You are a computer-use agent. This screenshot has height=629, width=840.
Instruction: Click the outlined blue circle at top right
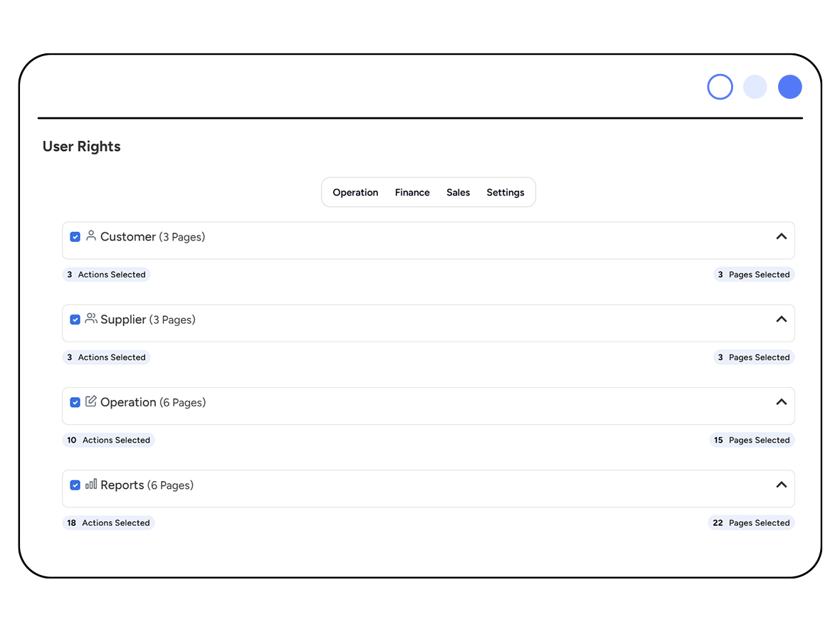720,87
